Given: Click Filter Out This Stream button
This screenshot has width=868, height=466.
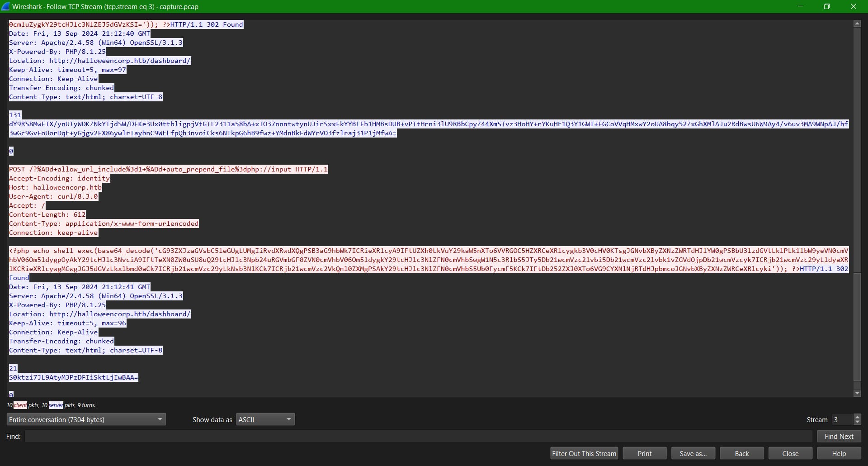Looking at the screenshot, I should click(x=584, y=453).
